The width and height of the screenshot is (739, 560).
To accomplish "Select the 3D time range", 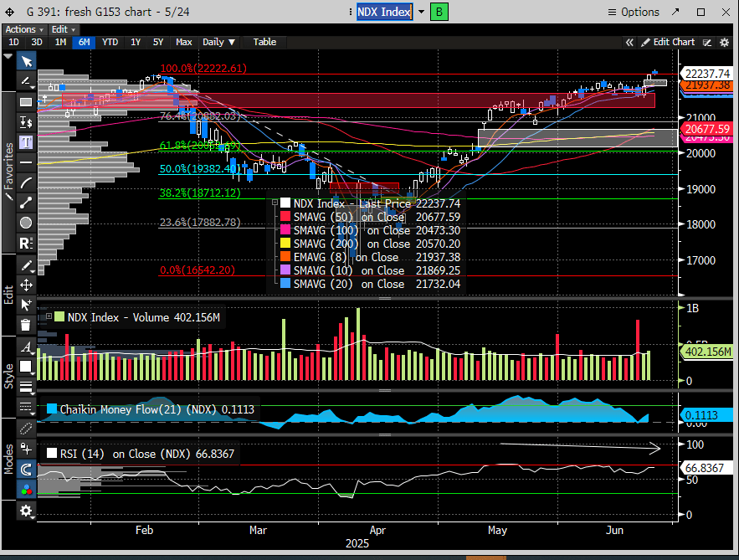I will (37, 42).
